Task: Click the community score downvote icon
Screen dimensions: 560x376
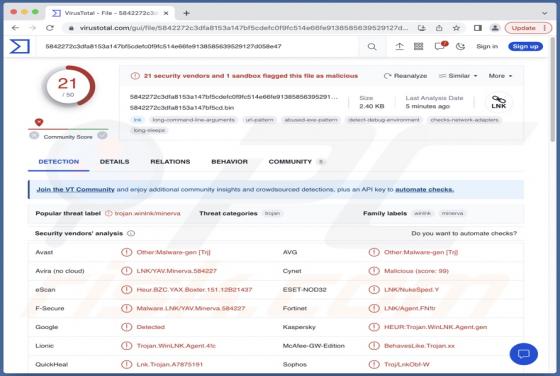Action: pyautogui.click(x=34, y=135)
